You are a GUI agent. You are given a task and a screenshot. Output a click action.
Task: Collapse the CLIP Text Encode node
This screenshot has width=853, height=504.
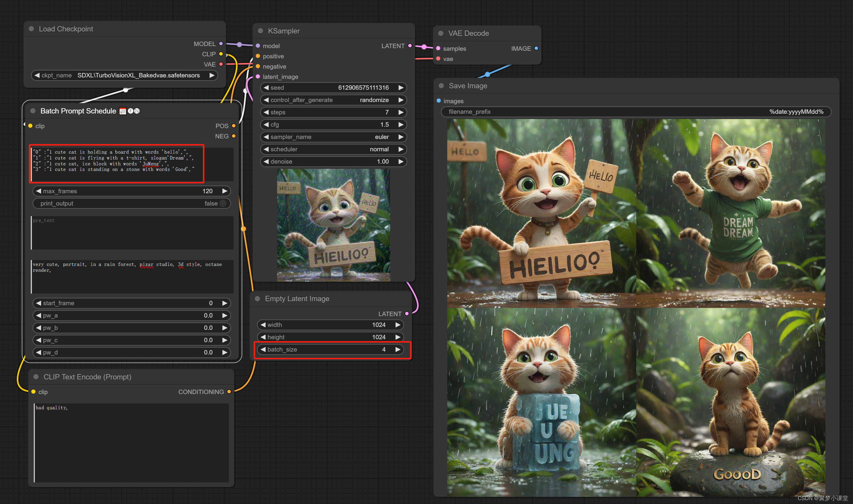click(36, 377)
